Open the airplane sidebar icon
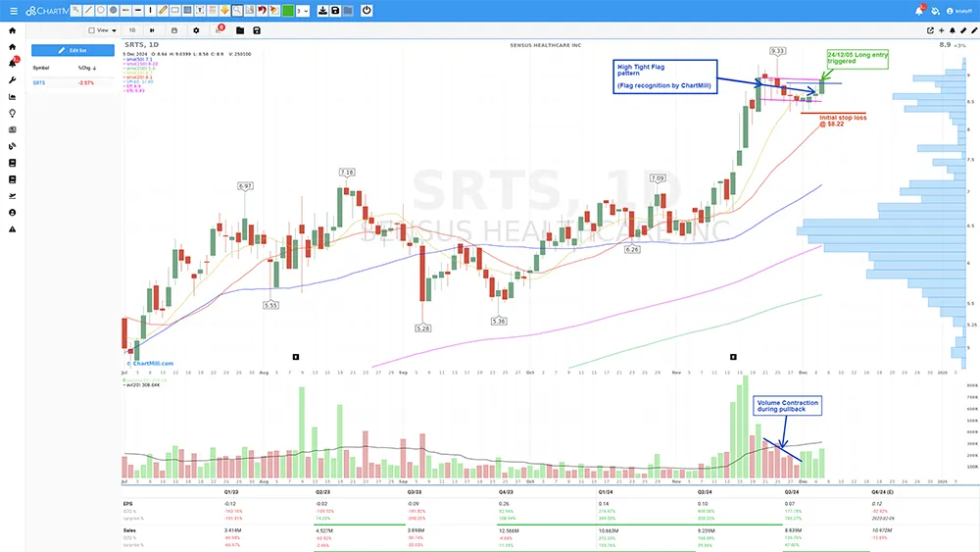Viewport: 980px width, 552px height. coord(12,196)
